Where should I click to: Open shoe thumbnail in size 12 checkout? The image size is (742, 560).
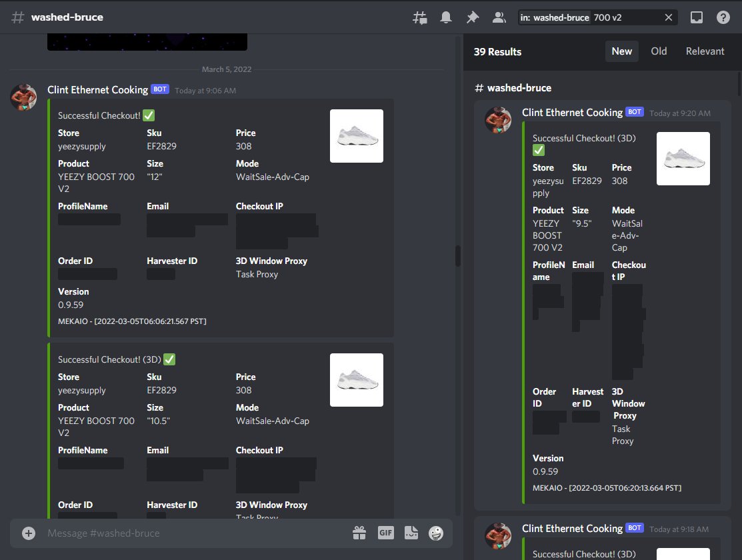click(x=356, y=136)
